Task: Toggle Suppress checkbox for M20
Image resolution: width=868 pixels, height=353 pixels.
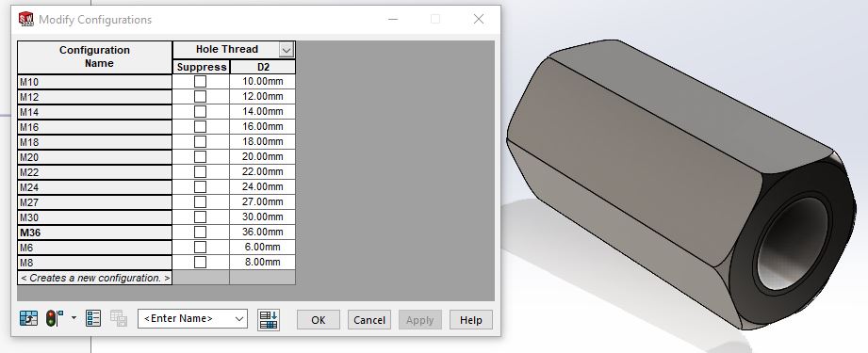Action: 201,156
